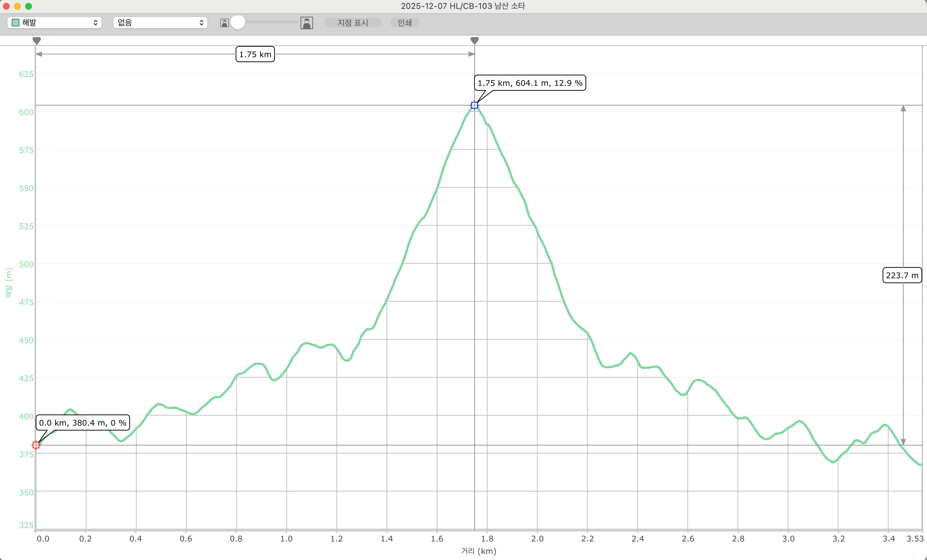The height and width of the screenshot is (560, 927).
Task: Click the large portrait zoom-in icon
Action: click(x=307, y=23)
